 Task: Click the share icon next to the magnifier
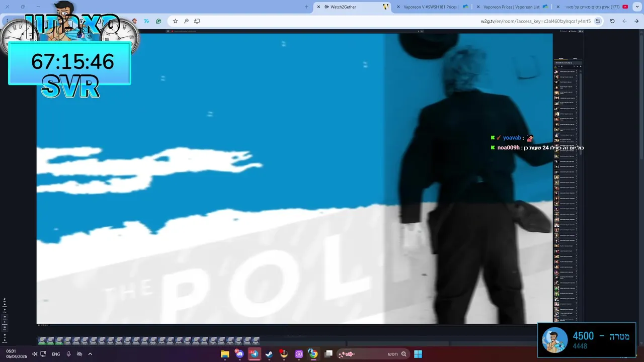pyautogui.click(x=197, y=21)
